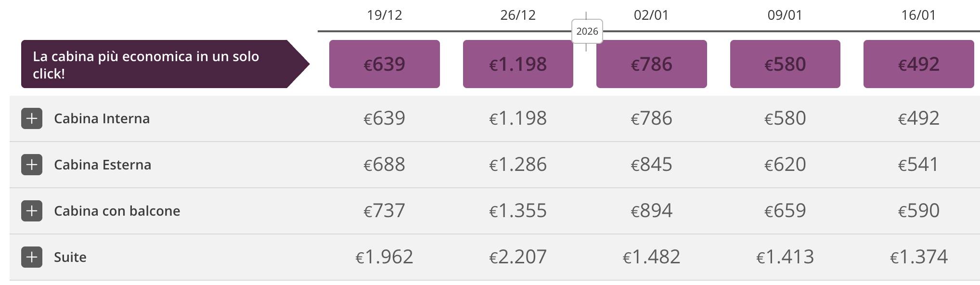The height and width of the screenshot is (285, 980).
Task: Click the 19/12 departure date header
Action: [384, 15]
